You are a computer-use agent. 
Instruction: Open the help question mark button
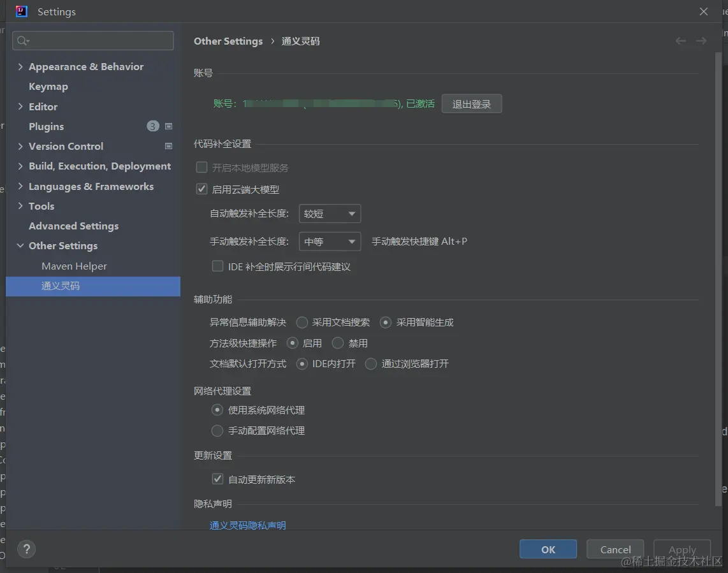[27, 549]
